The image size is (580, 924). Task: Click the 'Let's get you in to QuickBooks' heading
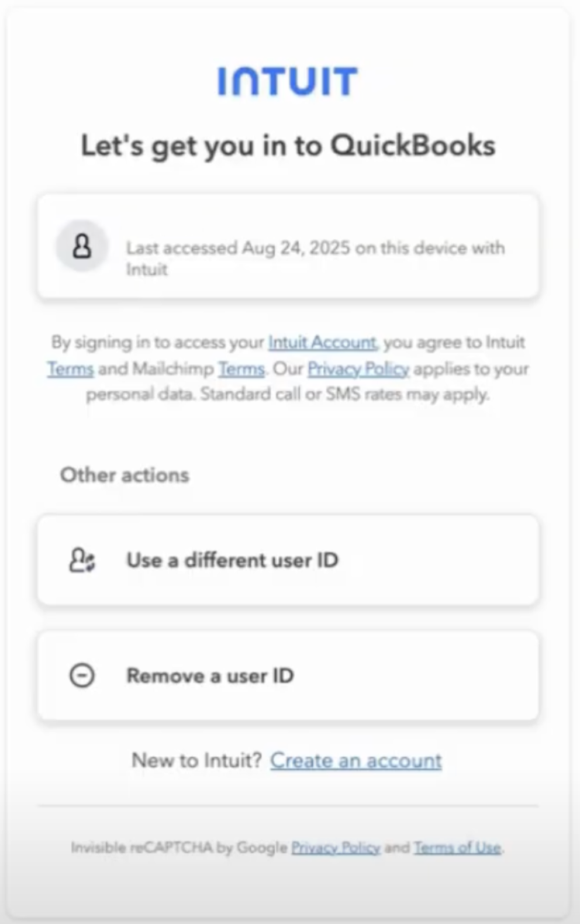click(x=288, y=146)
